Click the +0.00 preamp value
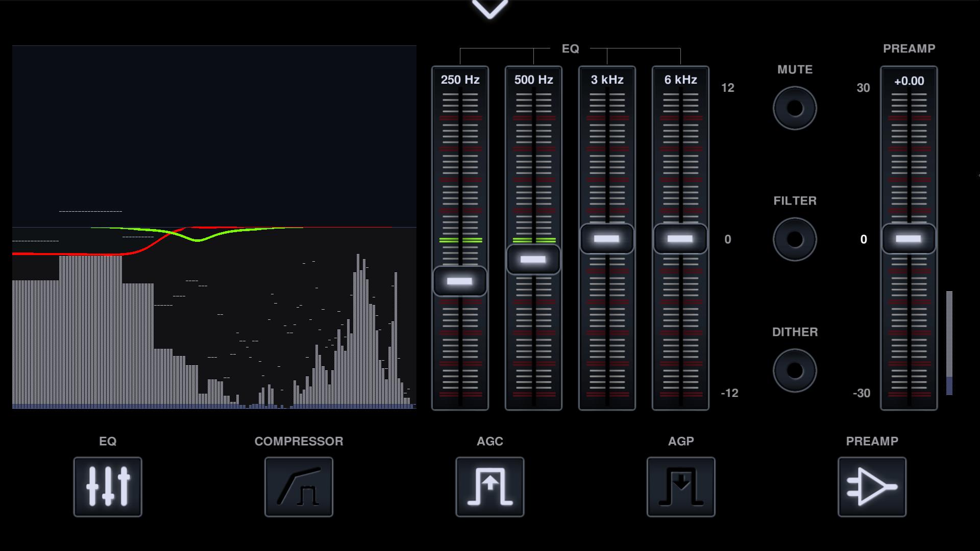Screen dimensions: 980x551 click(909, 81)
